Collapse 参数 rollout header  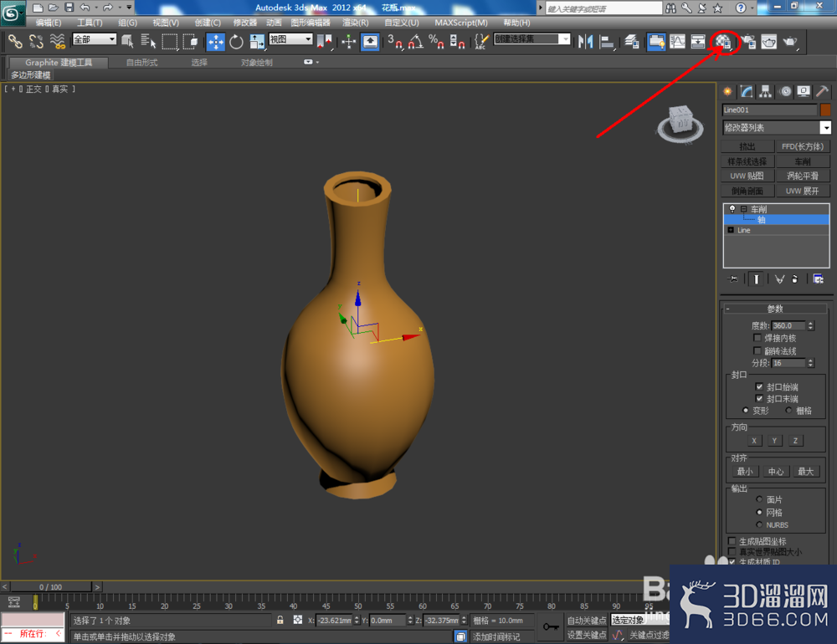[776, 309]
